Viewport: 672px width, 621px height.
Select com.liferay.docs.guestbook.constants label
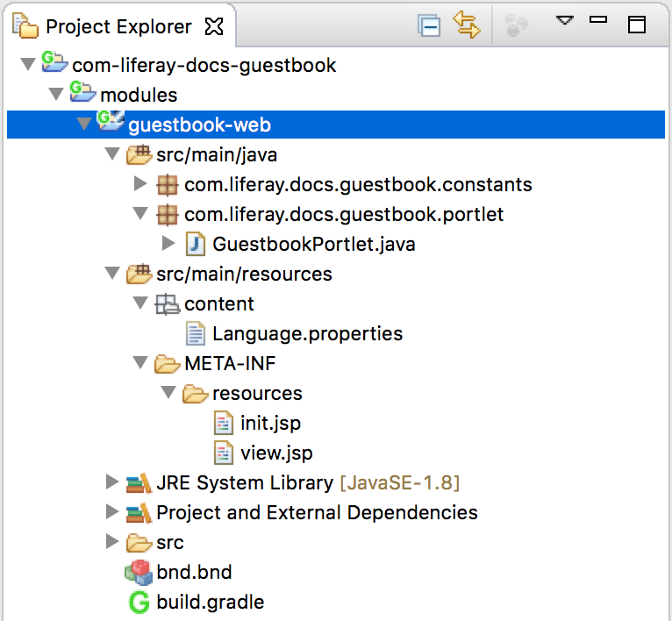(358, 185)
